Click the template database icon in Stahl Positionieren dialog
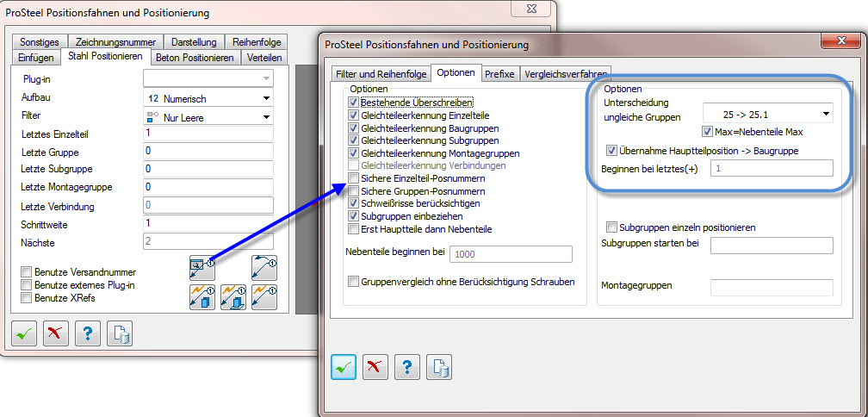 [121, 333]
